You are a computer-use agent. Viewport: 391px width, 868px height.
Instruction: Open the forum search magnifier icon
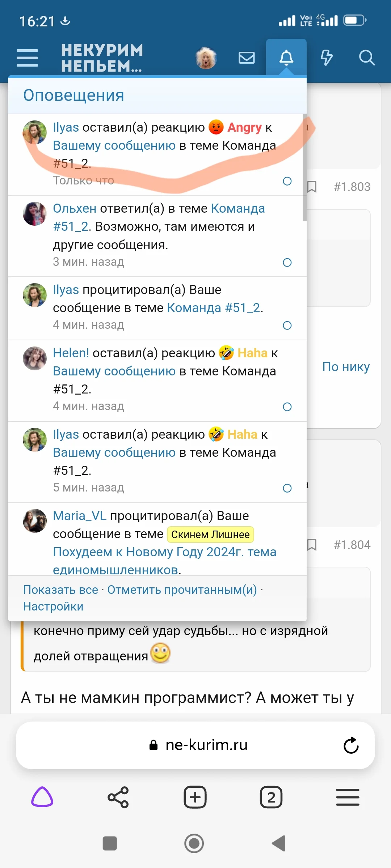[x=367, y=58]
